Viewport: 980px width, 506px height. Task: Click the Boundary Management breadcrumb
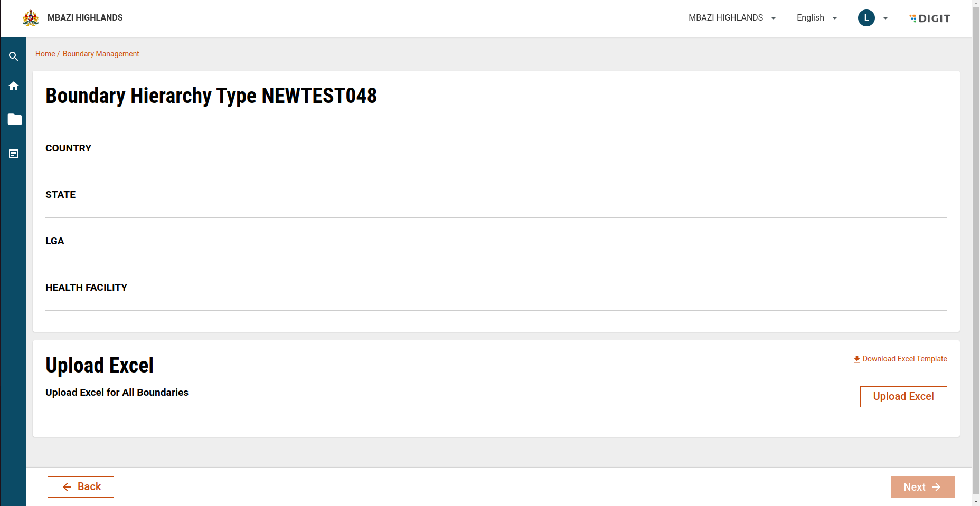101,54
